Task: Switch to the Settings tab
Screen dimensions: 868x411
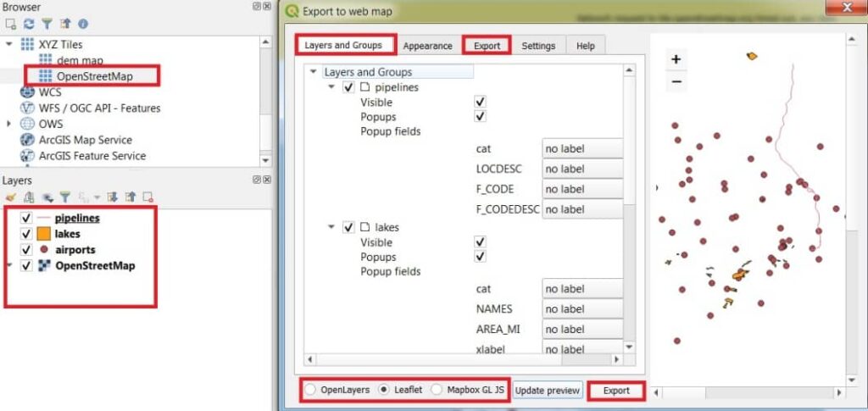Action: (538, 46)
